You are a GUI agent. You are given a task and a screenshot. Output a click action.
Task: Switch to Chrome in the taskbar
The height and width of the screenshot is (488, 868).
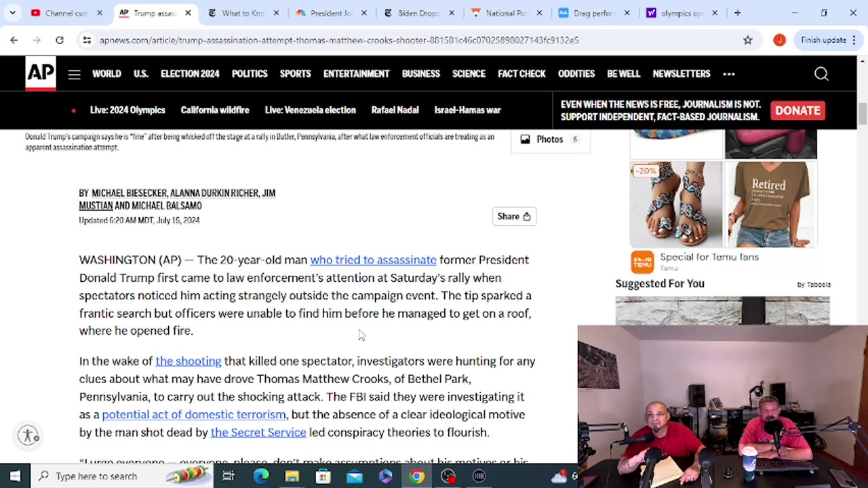tap(417, 476)
